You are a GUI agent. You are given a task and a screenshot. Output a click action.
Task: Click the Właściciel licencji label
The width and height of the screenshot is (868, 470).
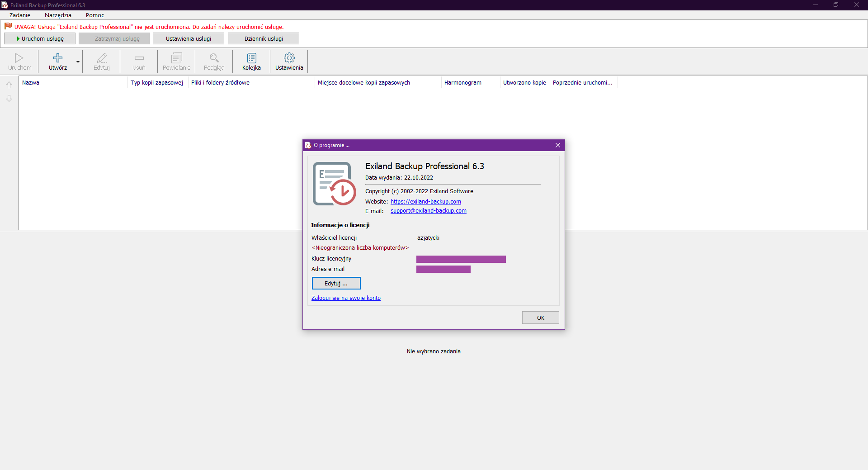tap(334, 238)
